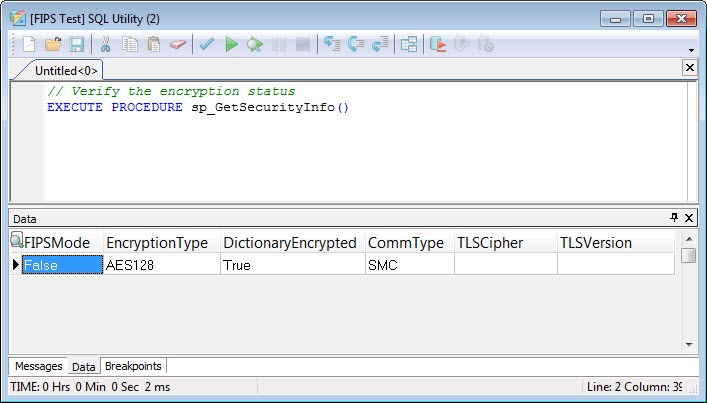Click the step into icon

pos(332,44)
